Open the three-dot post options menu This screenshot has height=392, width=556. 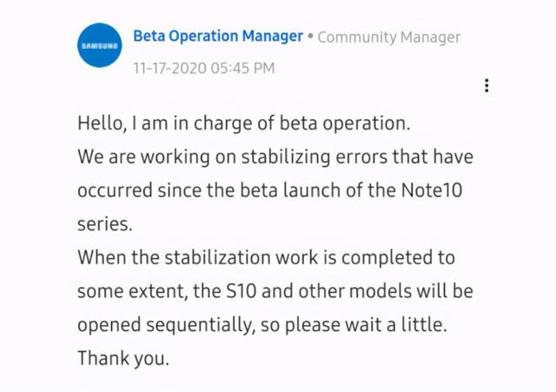click(x=486, y=85)
